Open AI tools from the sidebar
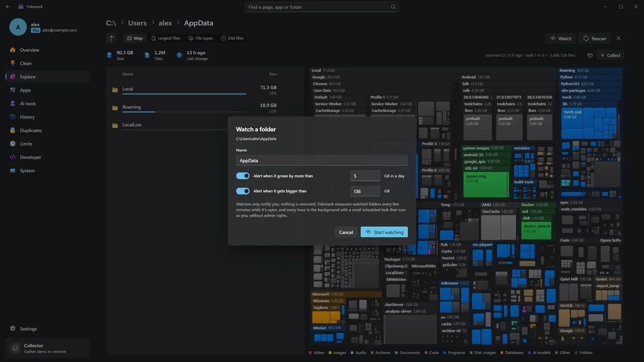The height and width of the screenshot is (362, 644). 48,104
